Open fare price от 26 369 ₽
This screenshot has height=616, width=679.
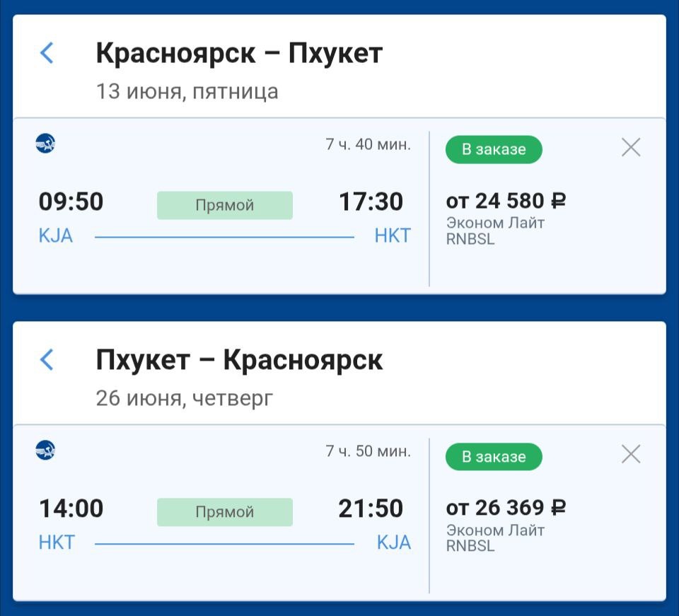pos(506,509)
